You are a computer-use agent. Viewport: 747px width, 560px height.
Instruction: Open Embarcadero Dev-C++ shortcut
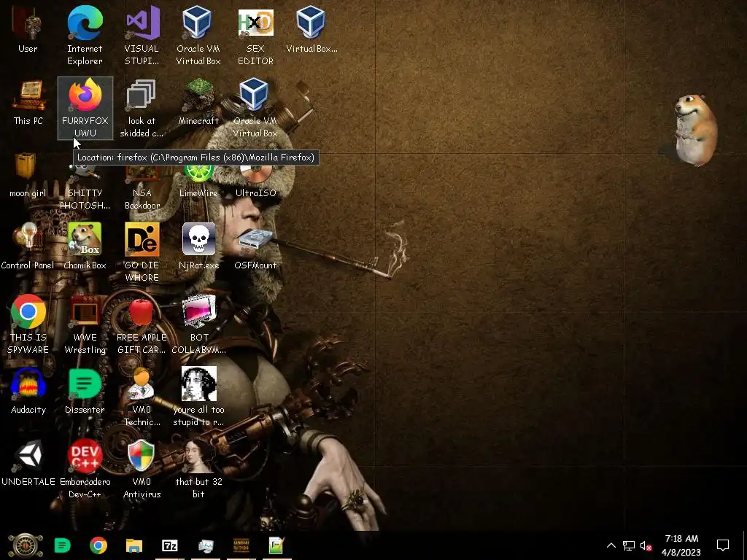(85, 469)
